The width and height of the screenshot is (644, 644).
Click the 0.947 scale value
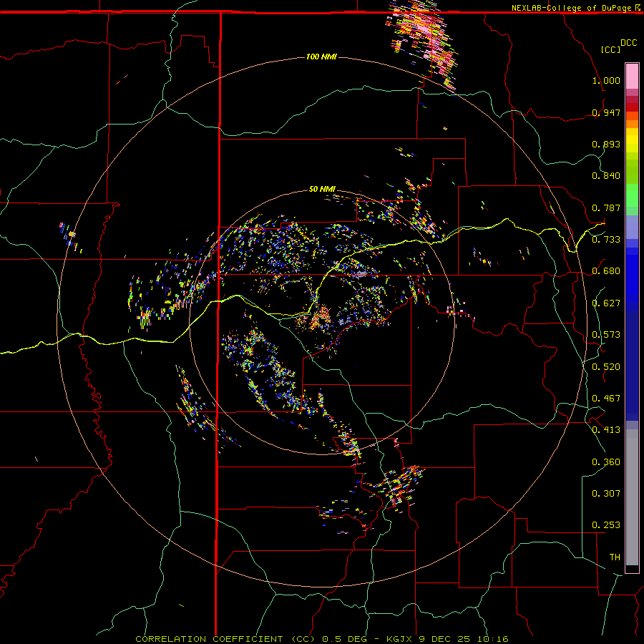point(606,112)
